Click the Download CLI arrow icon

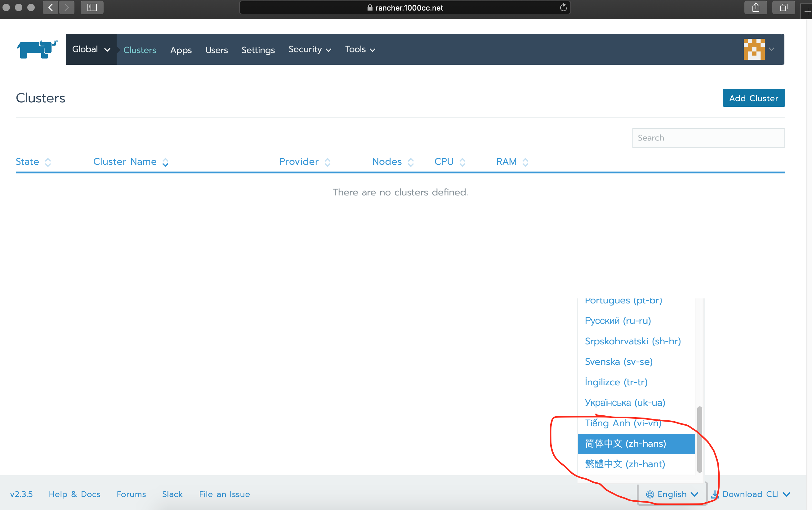pos(715,494)
